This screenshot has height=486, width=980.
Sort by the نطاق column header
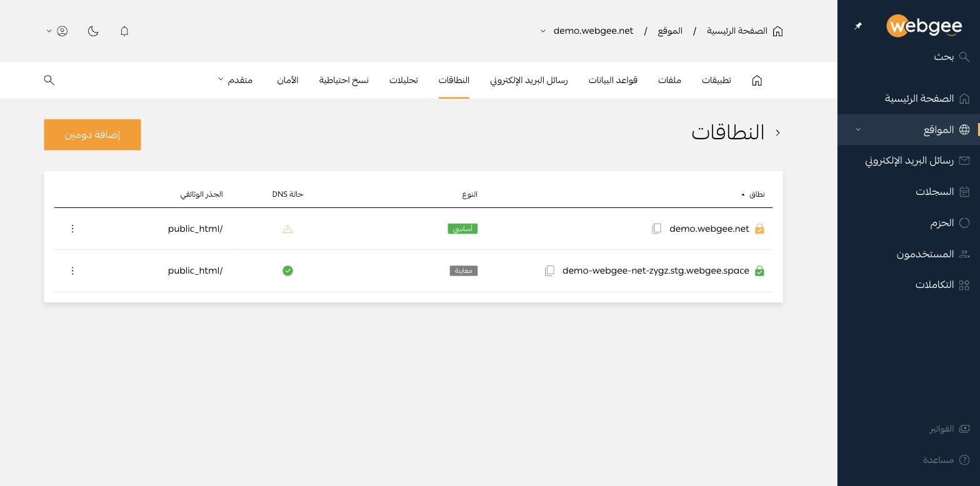pyautogui.click(x=753, y=194)
